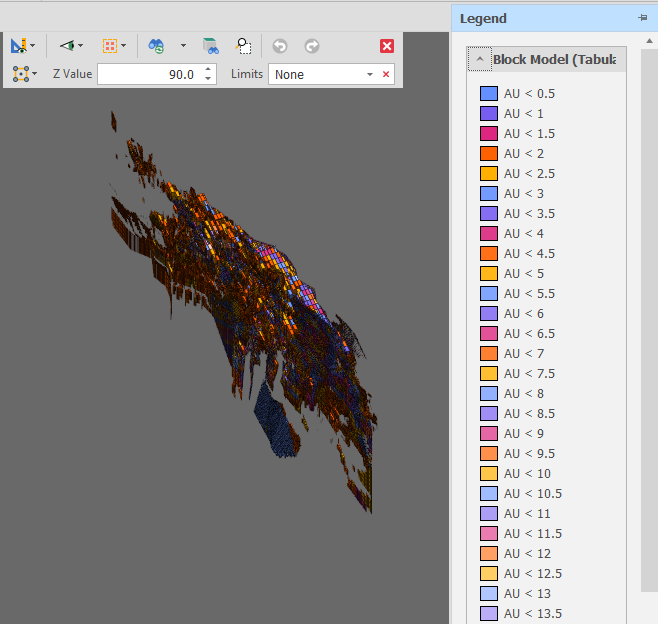Click the undo view arrow
Viewport: 658px width, 624px height.
280,46
